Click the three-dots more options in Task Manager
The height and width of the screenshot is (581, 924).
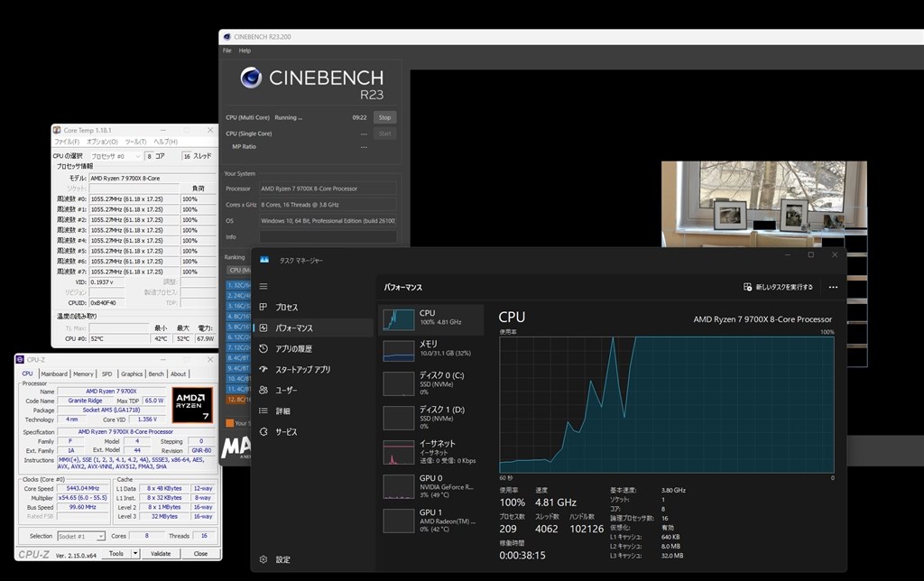point(833,287)
